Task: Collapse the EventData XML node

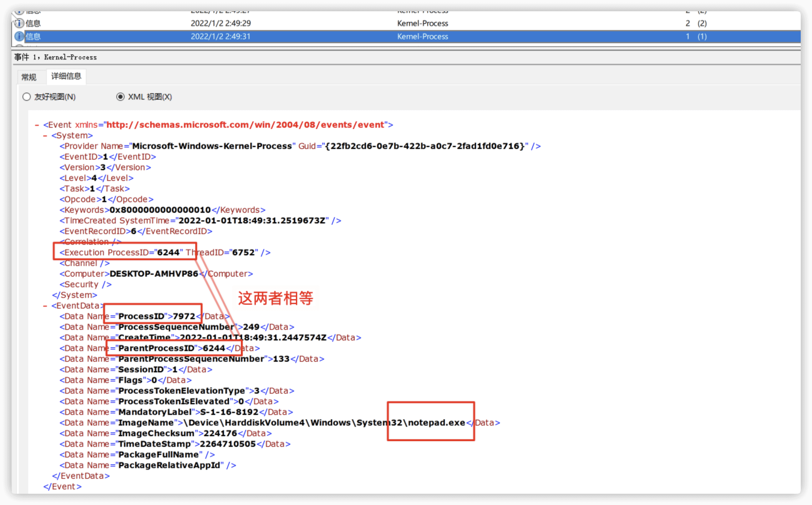Action: [45, 306]
